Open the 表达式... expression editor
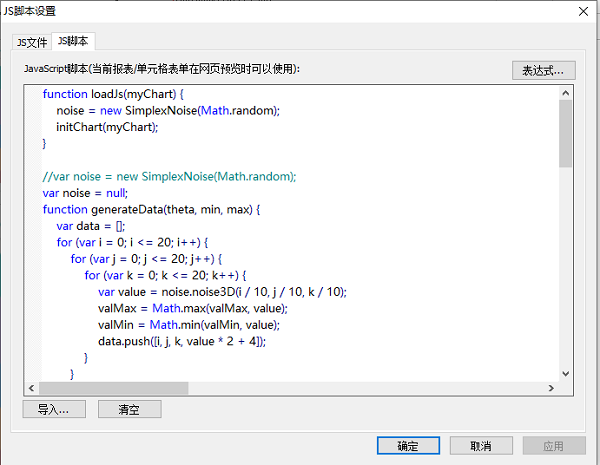The height and width of the screenshot is (465, 600). click(x=543, y=70)
